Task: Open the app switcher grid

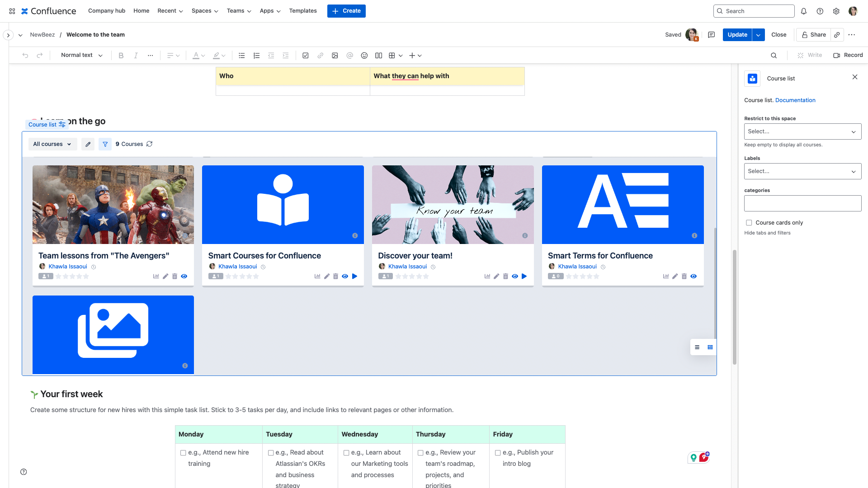Action: [12, 11]
